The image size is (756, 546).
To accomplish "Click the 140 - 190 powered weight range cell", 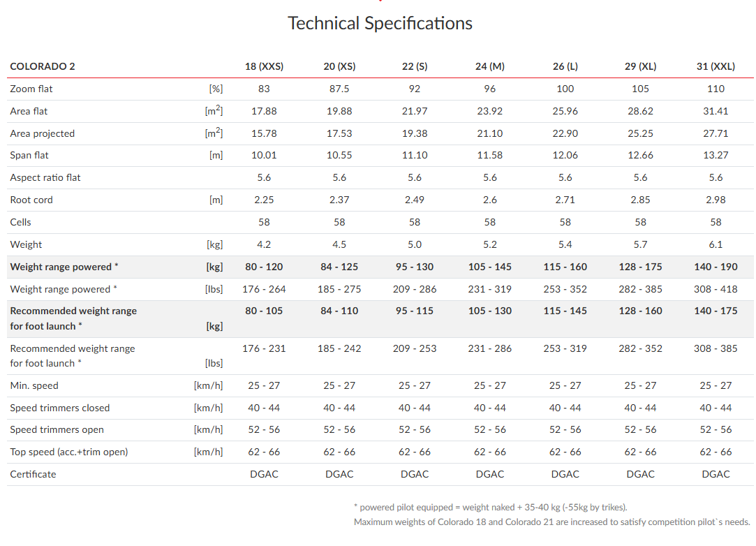I will 716,267.
